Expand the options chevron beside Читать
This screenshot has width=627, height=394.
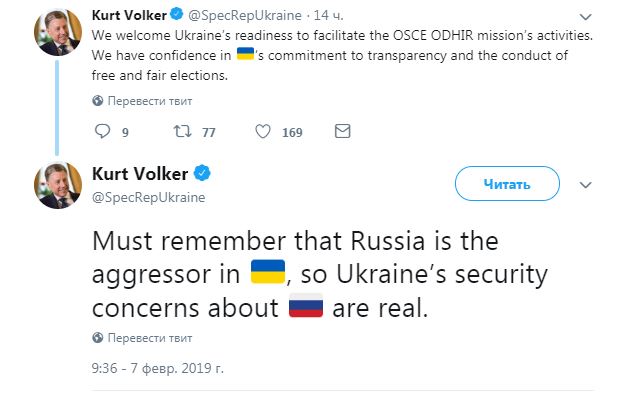pyautogui.click(x=585, y=185)
